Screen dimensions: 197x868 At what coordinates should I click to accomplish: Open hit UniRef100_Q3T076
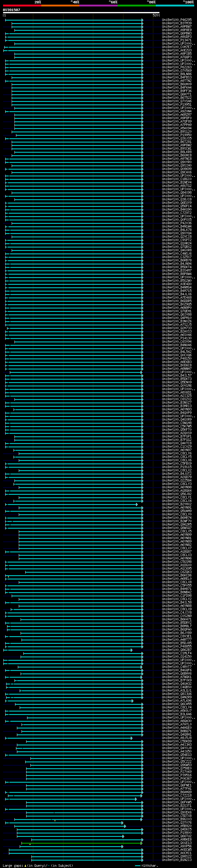click(177, 822)
